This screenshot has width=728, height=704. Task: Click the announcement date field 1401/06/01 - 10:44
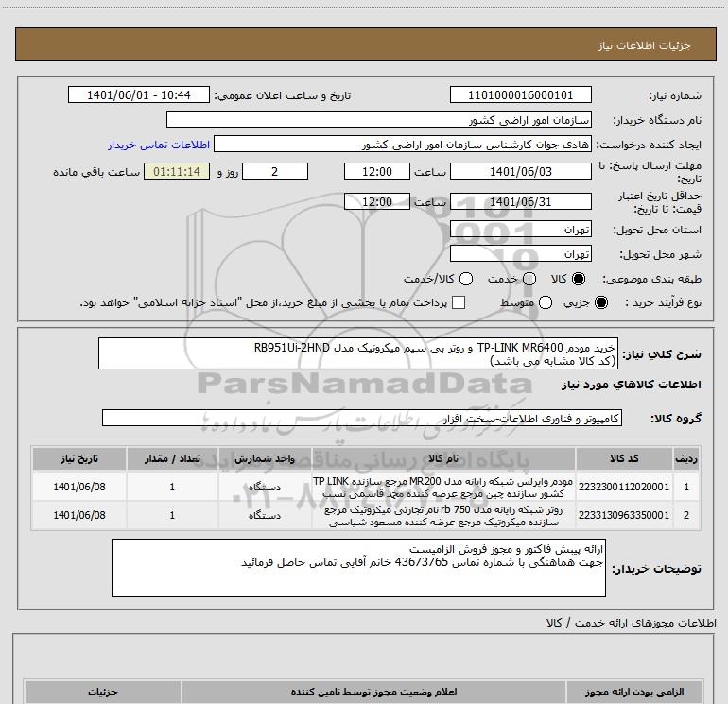point(139,94)
